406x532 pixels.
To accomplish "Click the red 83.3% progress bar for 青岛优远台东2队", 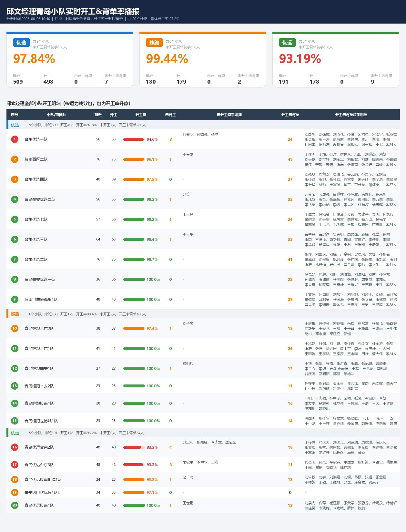I will coord(134,447).
